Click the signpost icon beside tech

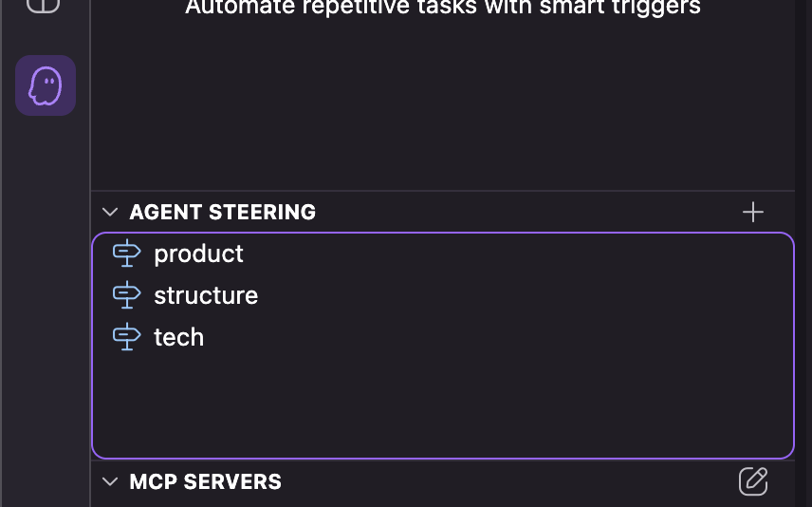(126, 337)
